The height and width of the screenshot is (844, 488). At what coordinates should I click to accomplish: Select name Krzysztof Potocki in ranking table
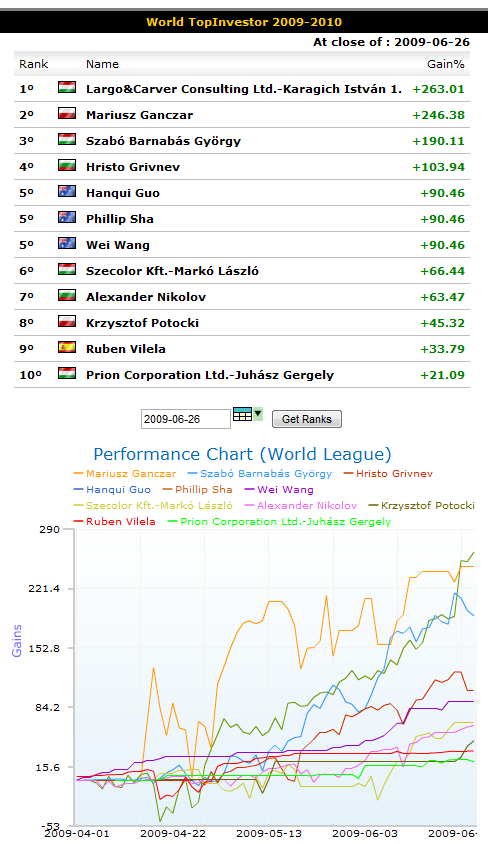(143, 323)
